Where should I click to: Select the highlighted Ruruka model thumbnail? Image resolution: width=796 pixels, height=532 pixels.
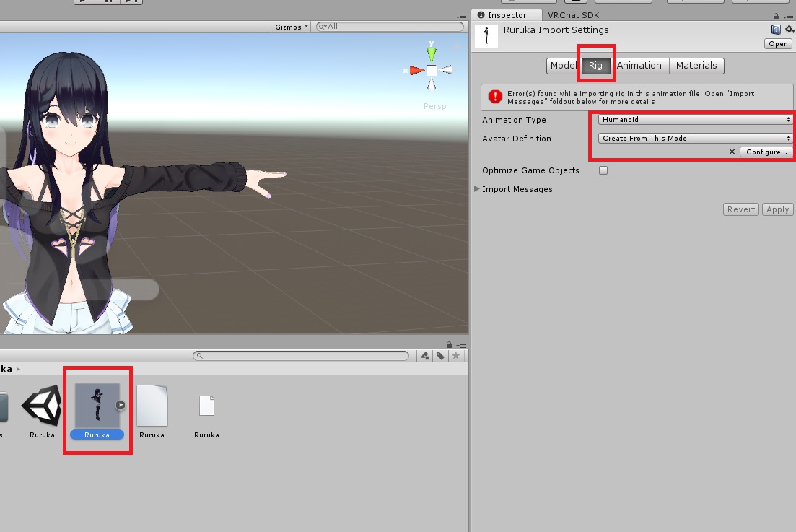click(x=97, y=405)
